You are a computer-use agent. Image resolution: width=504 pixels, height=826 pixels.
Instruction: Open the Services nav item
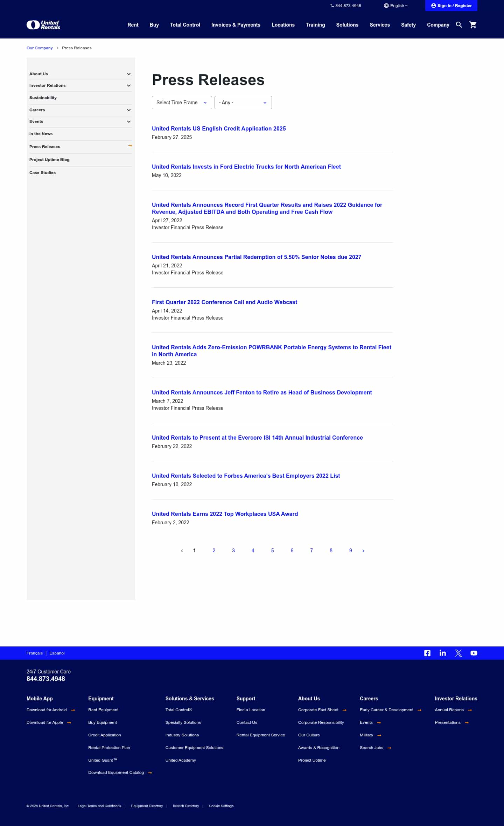380,25
